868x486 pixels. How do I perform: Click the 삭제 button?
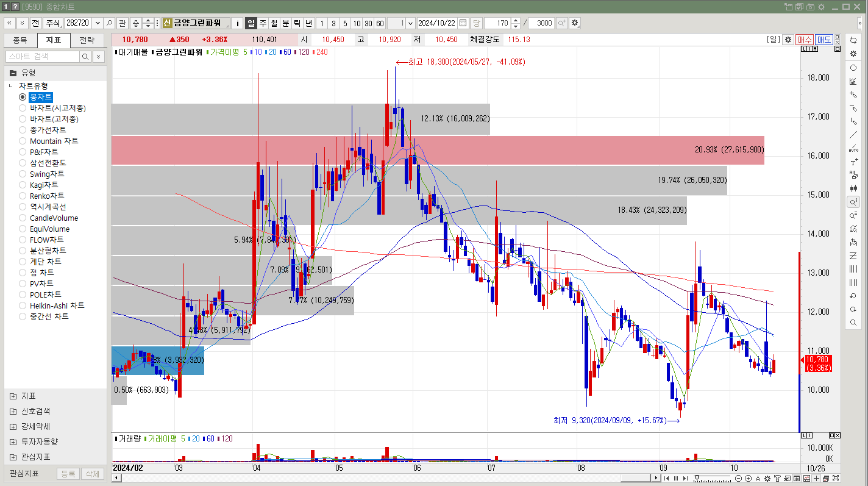[x=92, y=473]
